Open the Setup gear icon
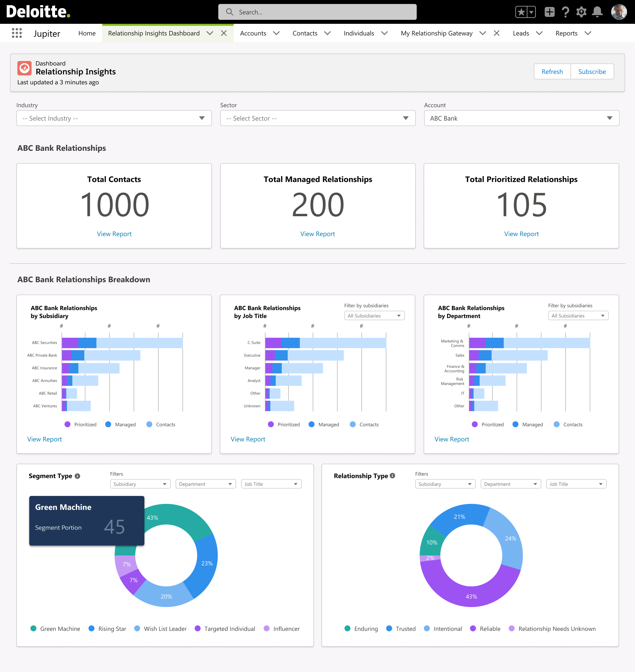The height and width of the screenshot is (672, 635). point(581,12)
